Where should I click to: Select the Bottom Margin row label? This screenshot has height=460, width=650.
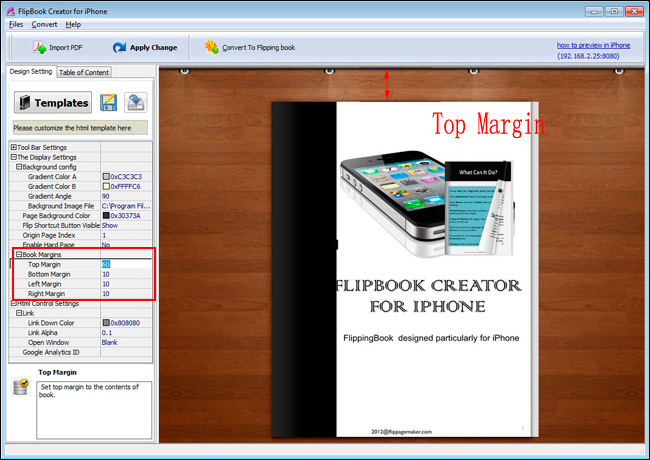pos(49,274)
